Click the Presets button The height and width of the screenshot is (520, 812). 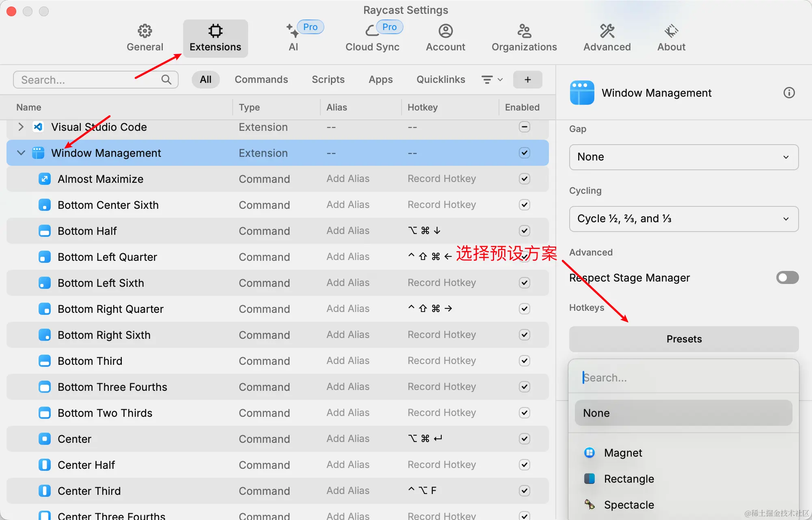(x=684, y=339)
